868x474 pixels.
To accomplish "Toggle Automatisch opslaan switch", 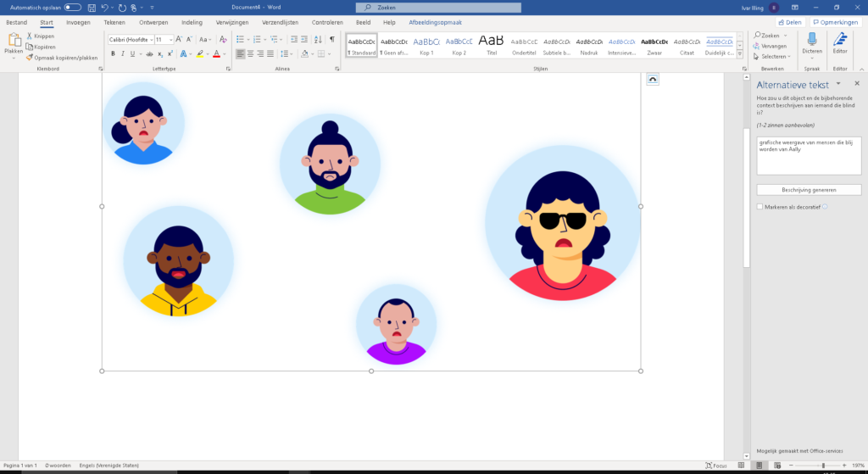I will point(73,7).
